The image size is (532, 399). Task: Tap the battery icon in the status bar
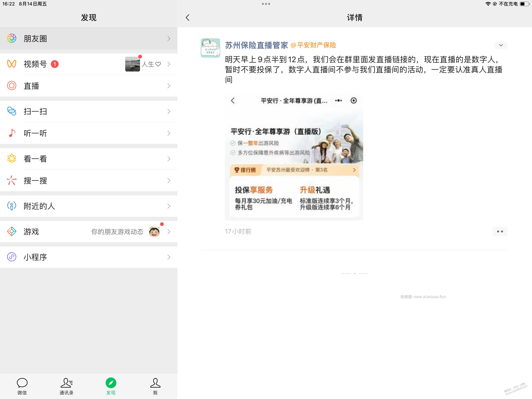525,4
